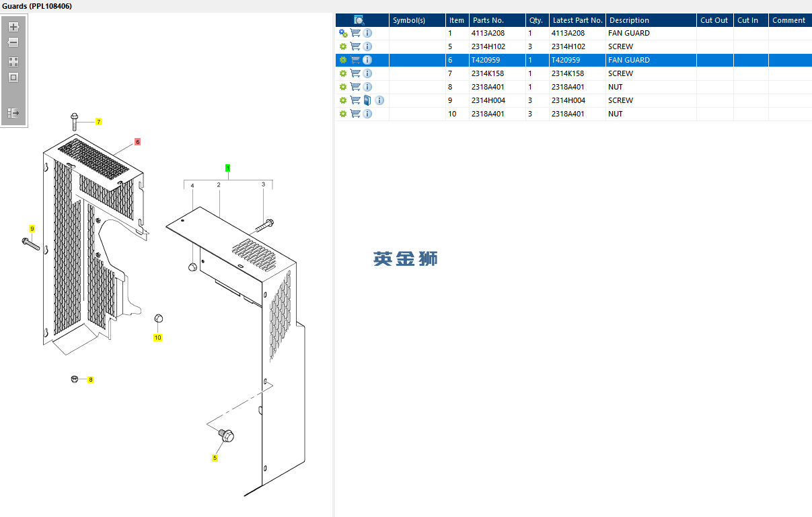Show info for item 10 nut
The height and width of the screenshot is (517, 812).
click(367, 114)
